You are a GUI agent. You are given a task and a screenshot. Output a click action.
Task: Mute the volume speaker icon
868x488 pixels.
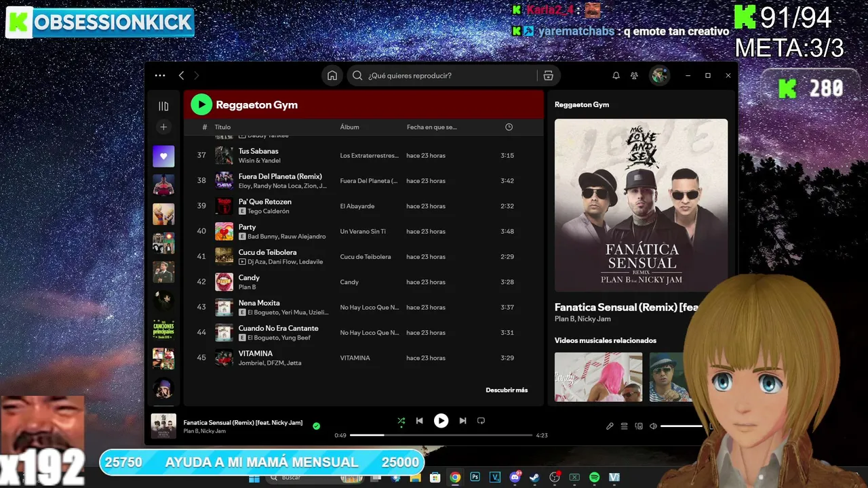[x=653, y=426]
